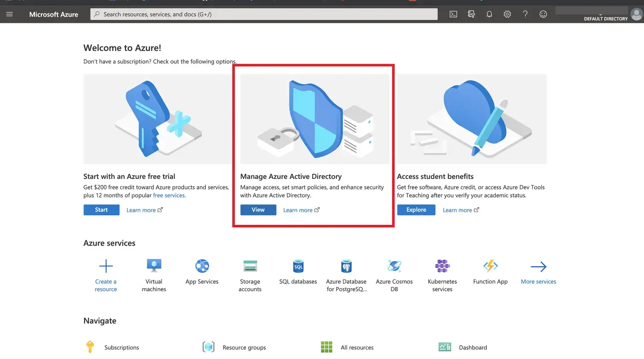The image size is (644, 359).
Task: Send feedback via the smiley icon
Action: click(x=543, y=14)
